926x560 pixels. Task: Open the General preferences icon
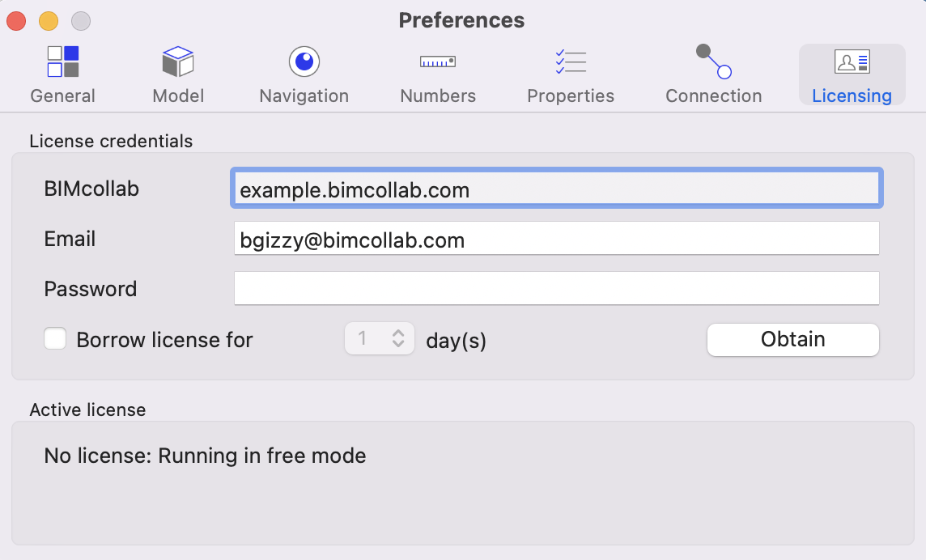[x=62, y=62]
